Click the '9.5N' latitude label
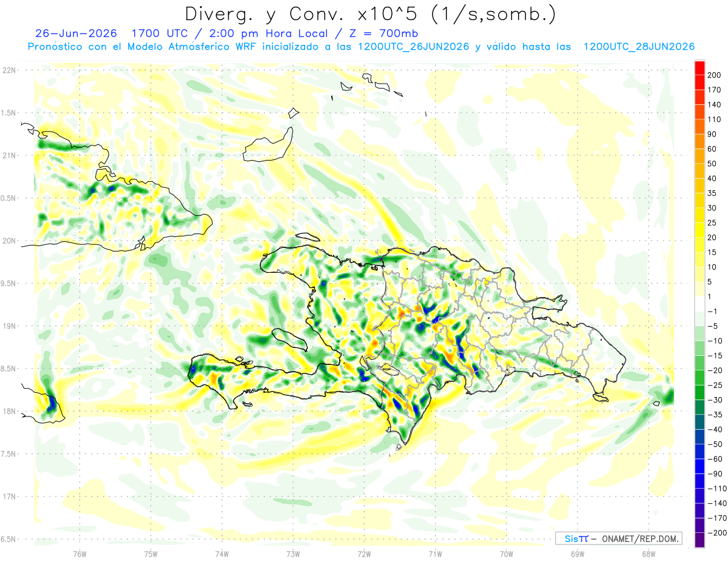 pos(8,283)
